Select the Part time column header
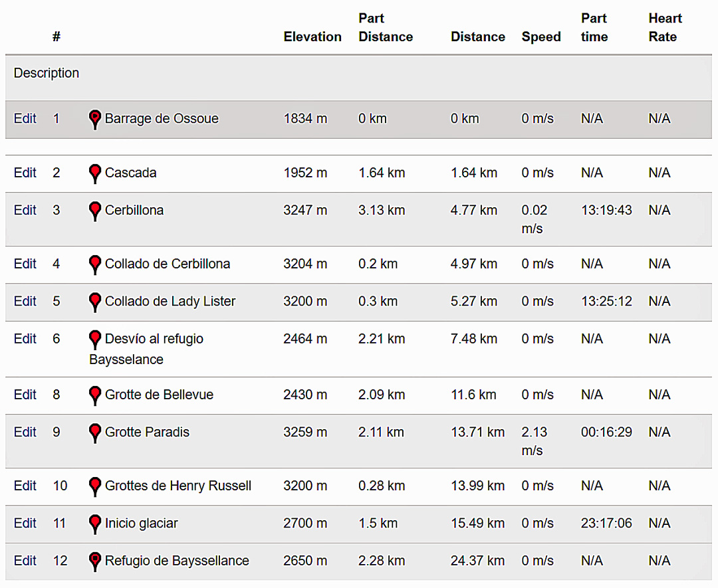This screenshot has width=718, height=588. 594,27
